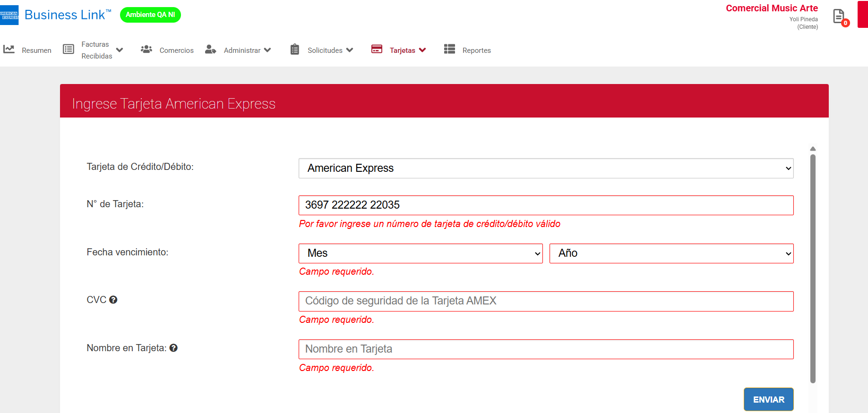Click the Solicitudes clipboard icon

[295, 49]
